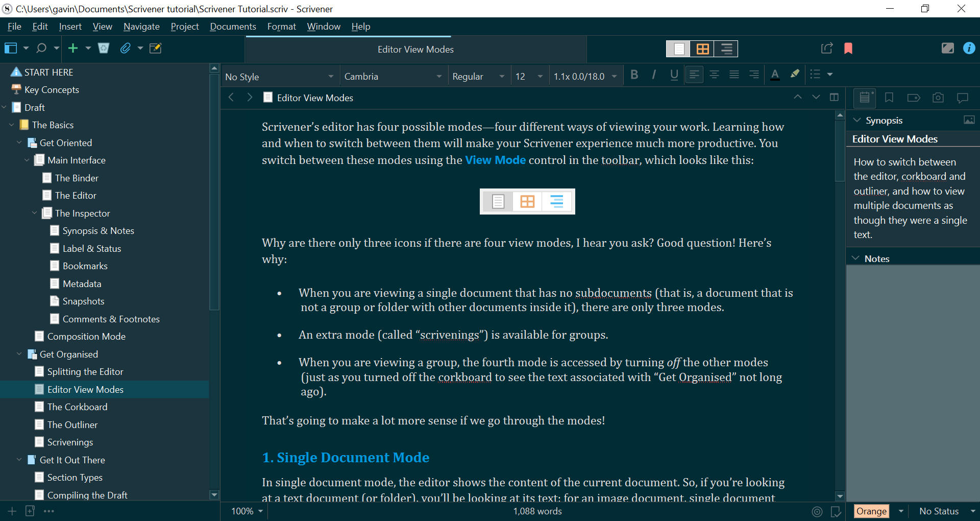Image resolution: width=980 pixels, height=521 pixels.
Task: Open the File menu
Action: (x=14, y=27)
